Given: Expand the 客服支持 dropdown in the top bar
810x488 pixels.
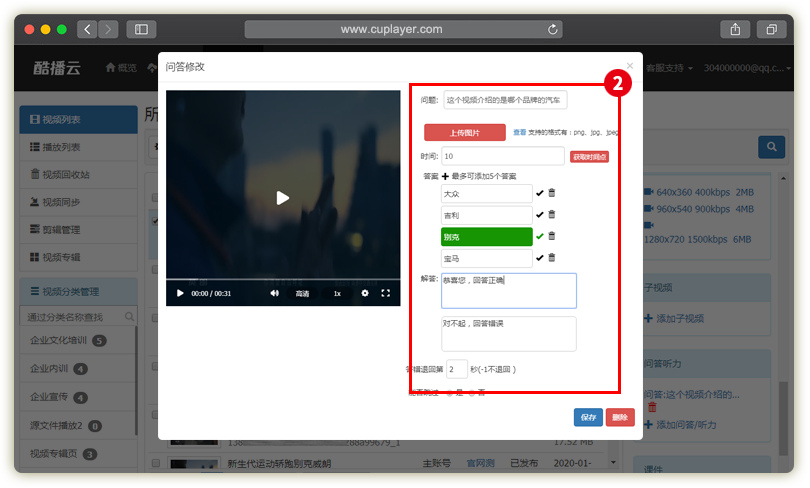Looking at the screenshot, I should click(669, 68).
